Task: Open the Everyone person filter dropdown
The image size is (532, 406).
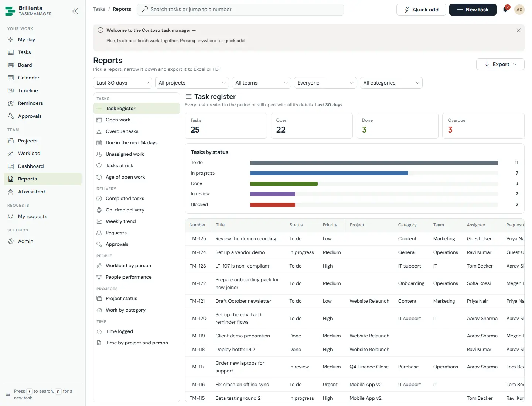Action: (325, 83)
